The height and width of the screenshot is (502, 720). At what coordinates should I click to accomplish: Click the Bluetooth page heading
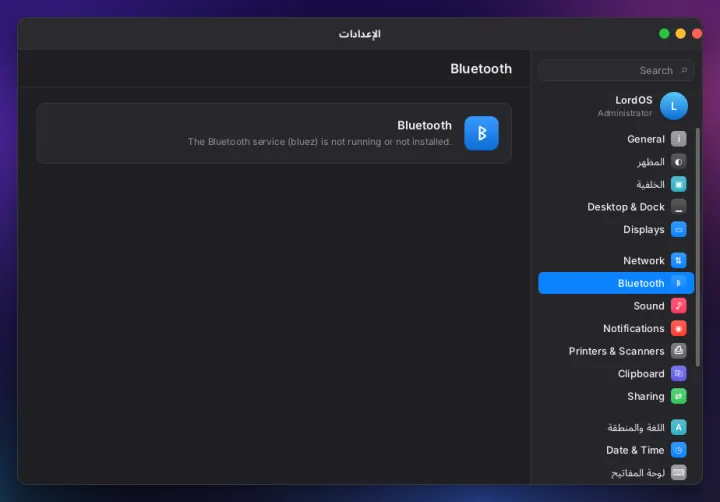tap(481, 69)
